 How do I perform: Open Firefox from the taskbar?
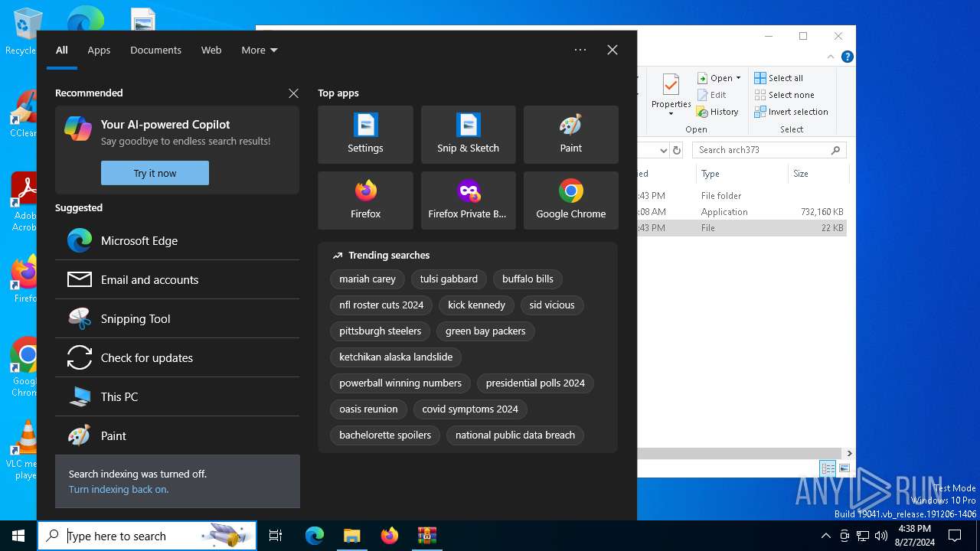point(389,536)
